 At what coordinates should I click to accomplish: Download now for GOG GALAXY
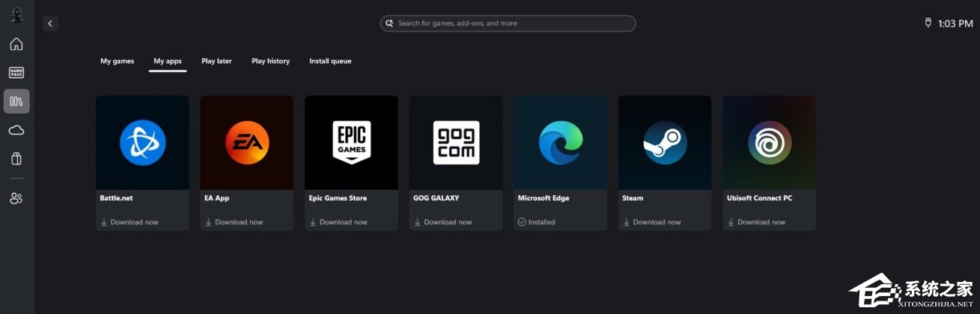point(442,222)
